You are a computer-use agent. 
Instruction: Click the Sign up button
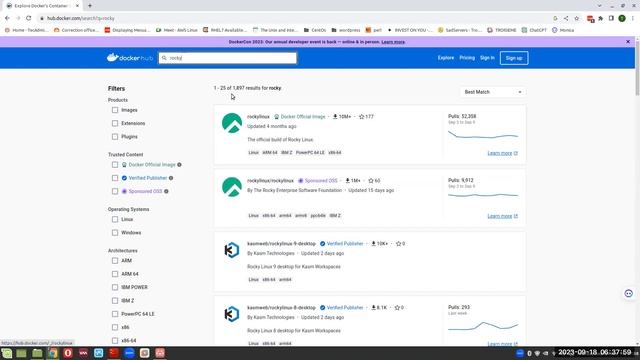point(514,58)
